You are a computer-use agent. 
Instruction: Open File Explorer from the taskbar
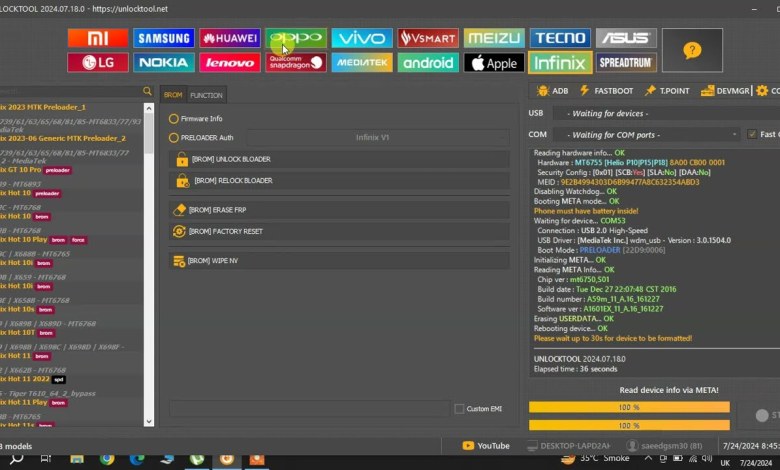[x=77, y=459]
